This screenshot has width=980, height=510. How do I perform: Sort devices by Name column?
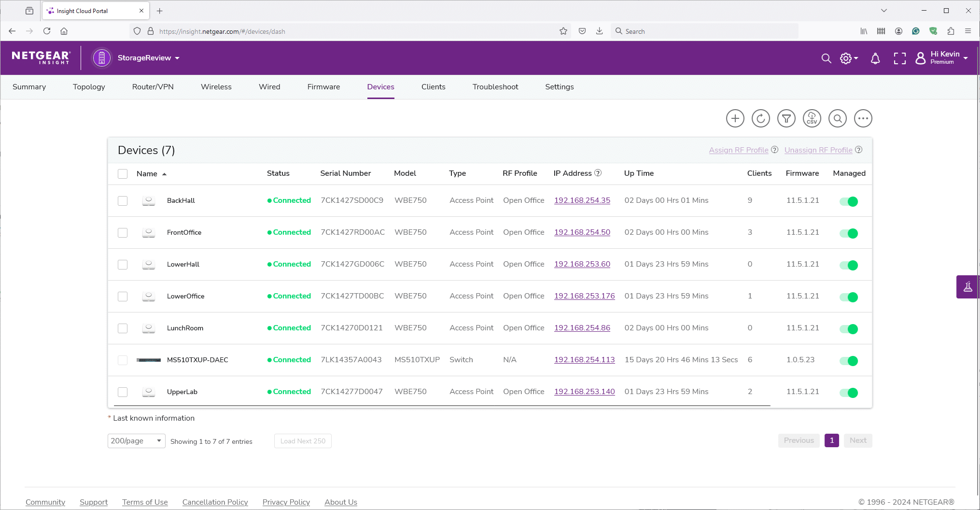pyautogui.click(x=151, y=174)
